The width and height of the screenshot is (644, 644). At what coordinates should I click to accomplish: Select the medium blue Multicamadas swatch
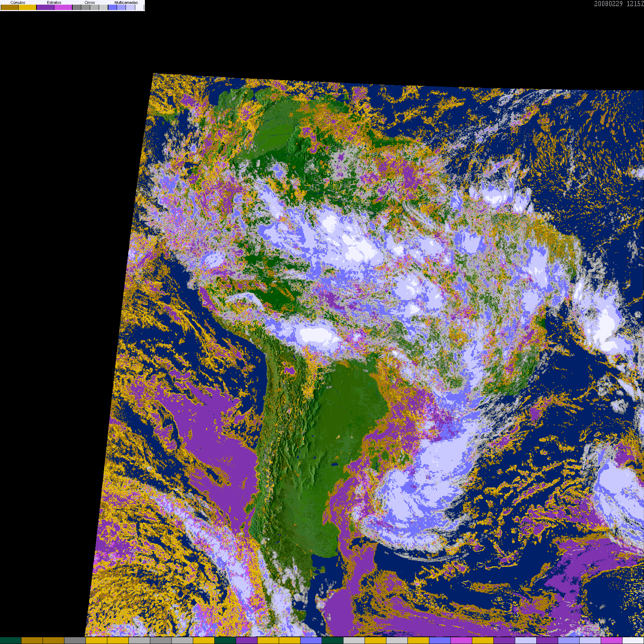pyautogui.click(x=121, y=7)
